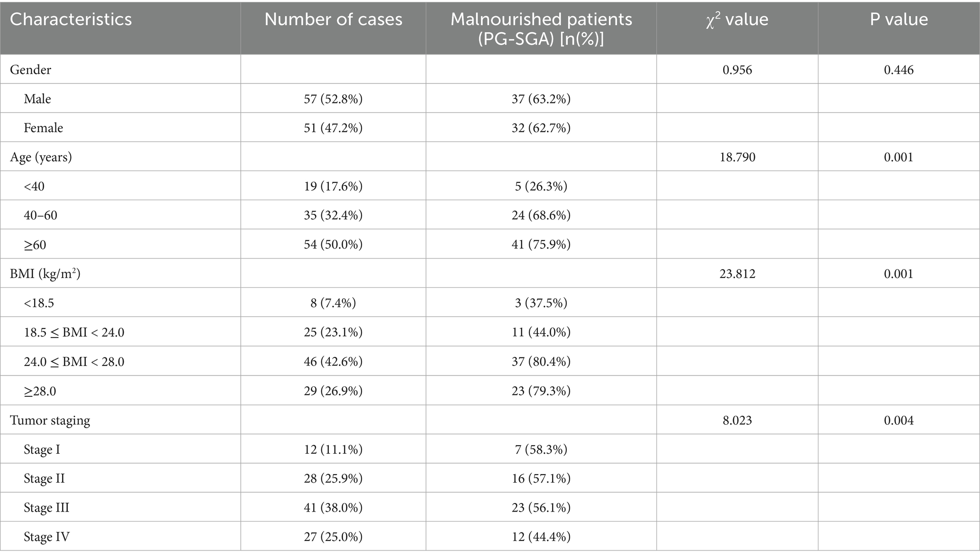Image resolution: width=980 pixels, height=559 pixels.
Task: Click the Number of cases header
Action: (333, 19)
